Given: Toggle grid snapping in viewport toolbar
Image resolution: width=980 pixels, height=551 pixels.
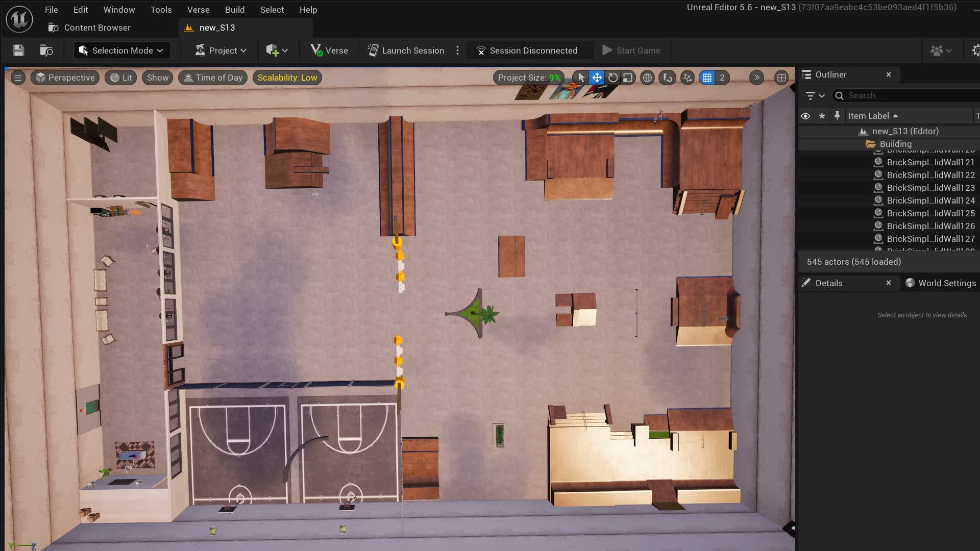Looking at the screenshot, I should click(x=707, y=78).
